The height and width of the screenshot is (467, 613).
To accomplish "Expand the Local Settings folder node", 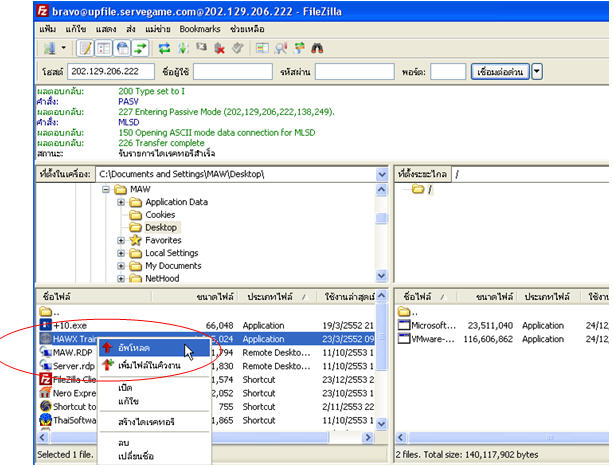I will (121, 253).
